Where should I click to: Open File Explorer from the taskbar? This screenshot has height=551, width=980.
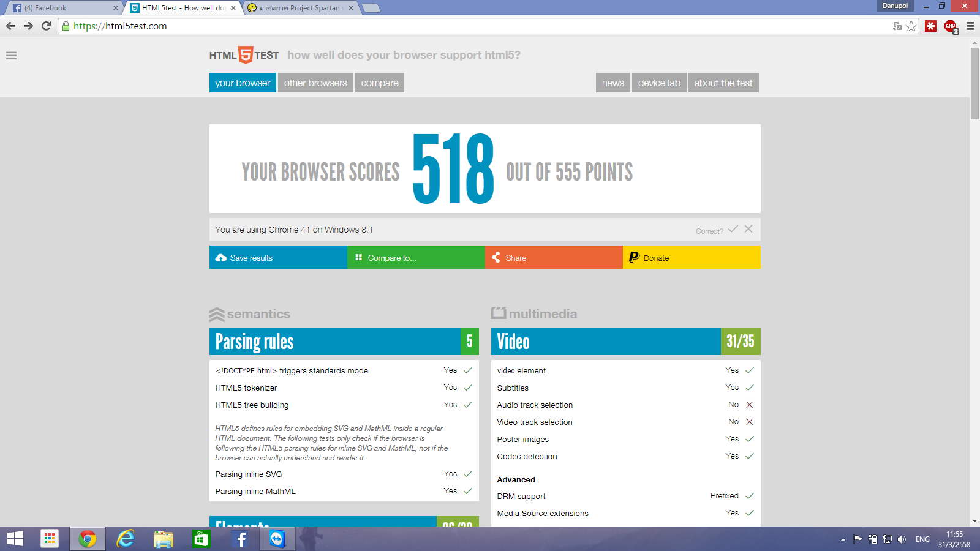pos(164,539)
